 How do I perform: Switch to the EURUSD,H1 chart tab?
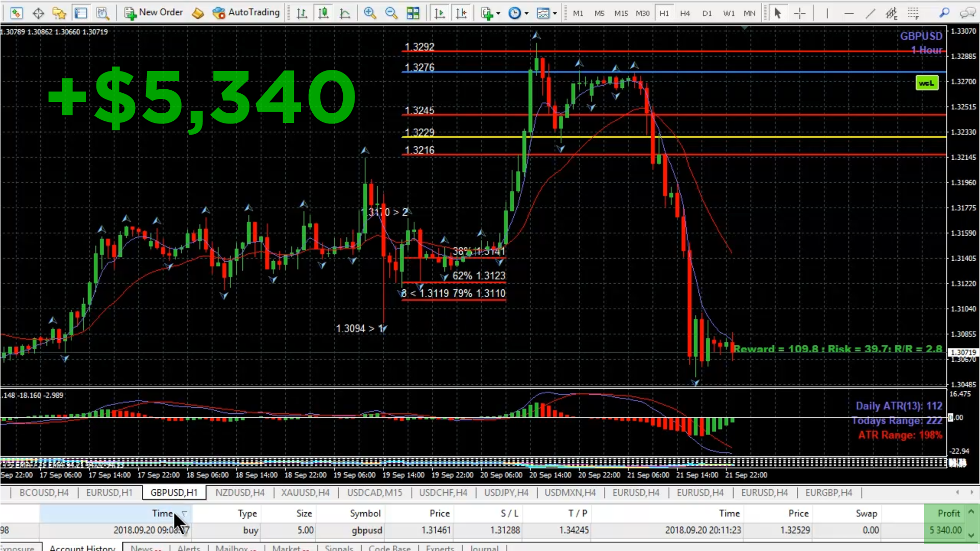pyautogui.click(x=109, y=492)
